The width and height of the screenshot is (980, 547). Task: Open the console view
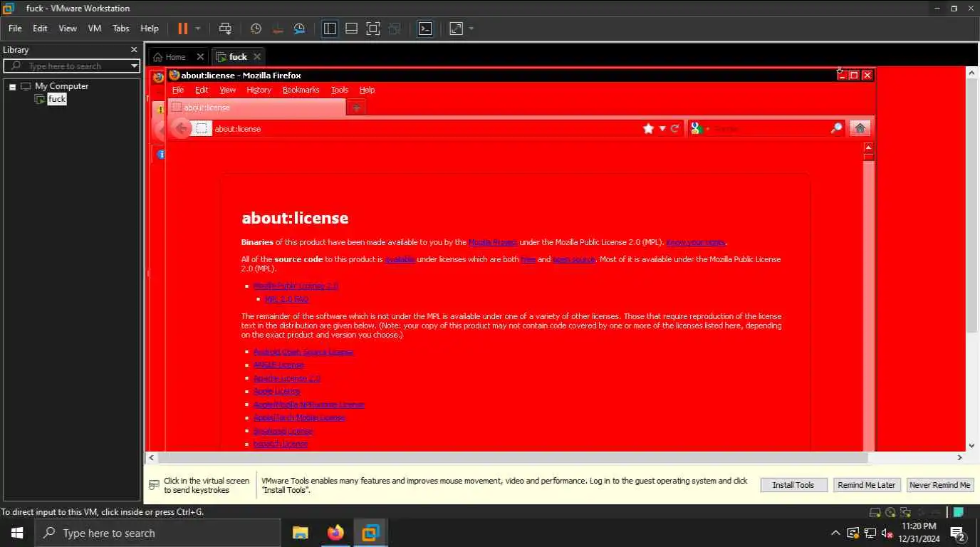point(425,28)
